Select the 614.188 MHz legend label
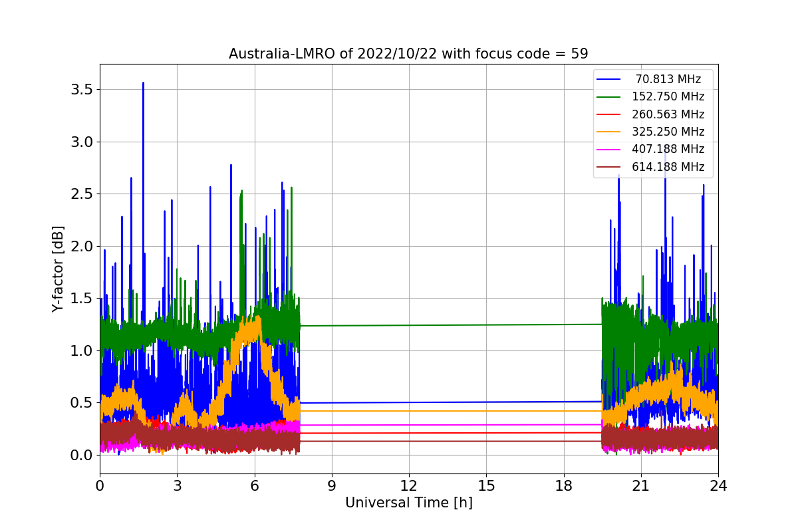798x532 pixels. [x=668, y=167]
